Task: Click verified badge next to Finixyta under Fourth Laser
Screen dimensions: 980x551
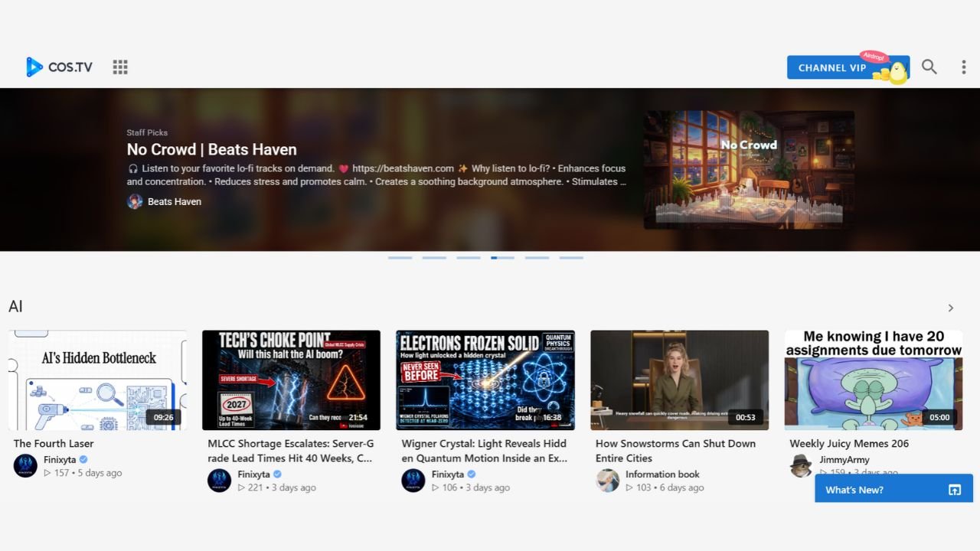Action: (x=83, y=460)
